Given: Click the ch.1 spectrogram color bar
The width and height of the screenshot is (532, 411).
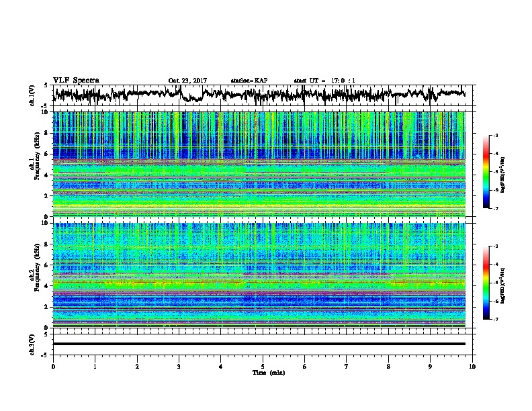Looking at the screenshot, I should point(486,172).
